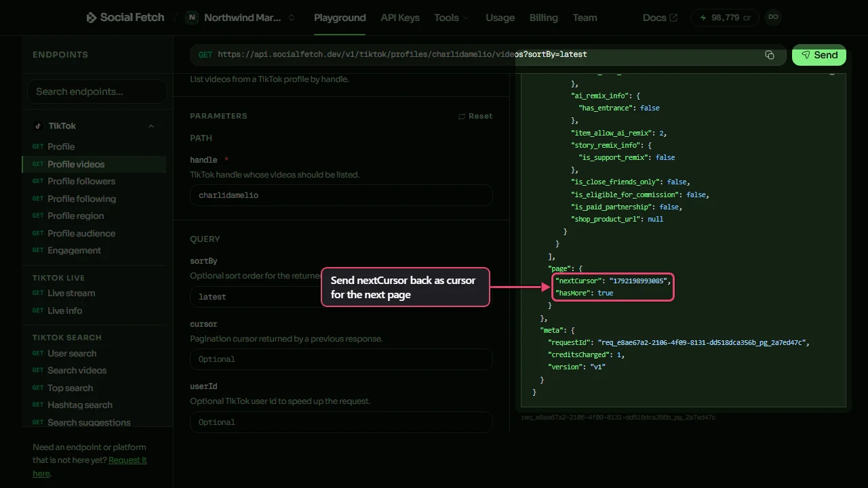Open the Engagement endpoint
The height and width of the screenshot is (488, 868).
[x=94, y=250]
